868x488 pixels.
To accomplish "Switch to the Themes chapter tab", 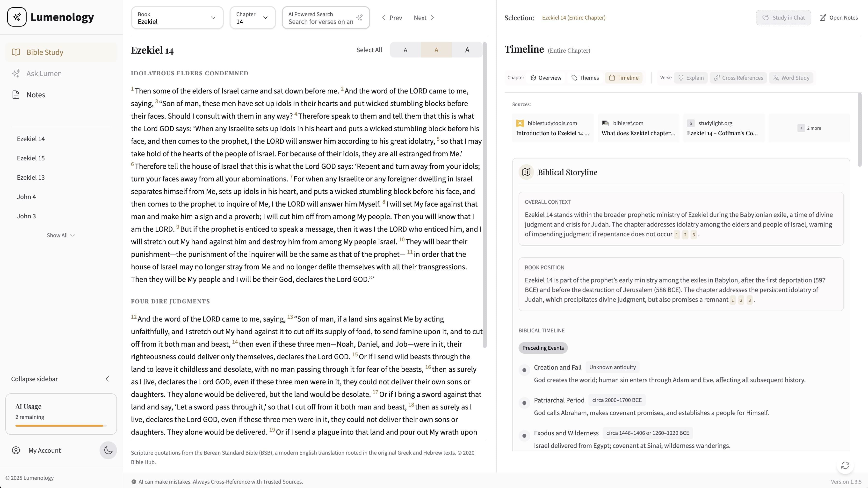I will point(585,78).
